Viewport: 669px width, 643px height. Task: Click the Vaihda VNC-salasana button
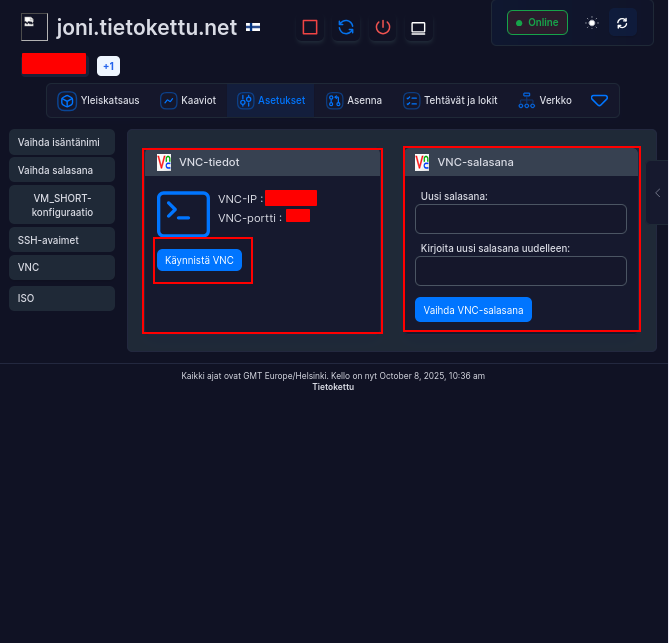click(x=473, y=310)
